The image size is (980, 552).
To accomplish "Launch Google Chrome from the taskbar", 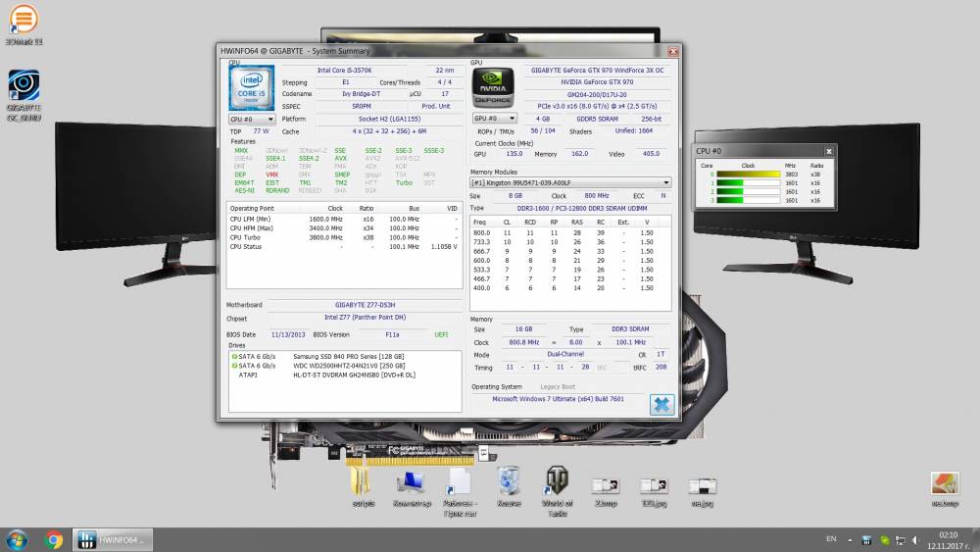I will coord(54,539).
